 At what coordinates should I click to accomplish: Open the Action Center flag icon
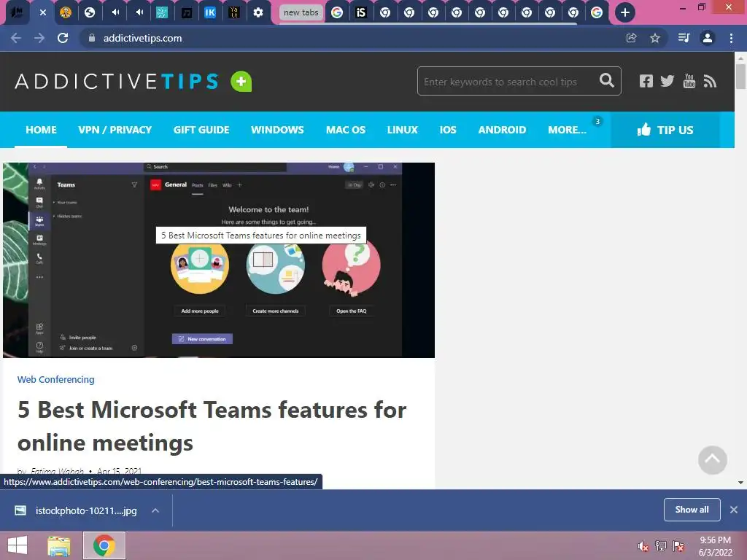679,546
